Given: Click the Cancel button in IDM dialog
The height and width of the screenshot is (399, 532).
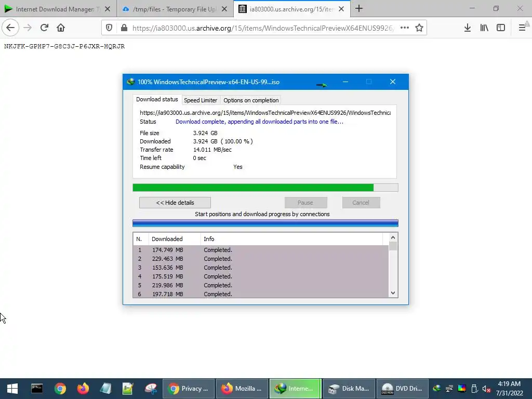Looking at the screenshot, I should click(x=361, y=203).
